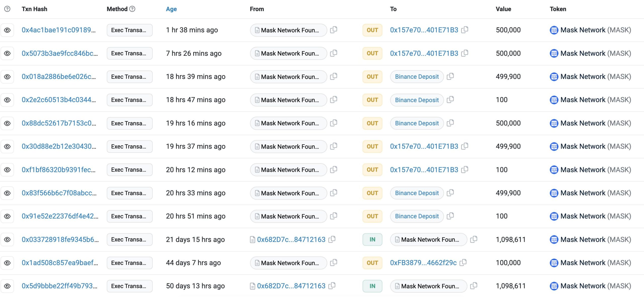Screen dimensions: 644x297
Task: Copy the Binance Deposit address in the 18 hrs 39 mins row
Action: pos(450,76)
